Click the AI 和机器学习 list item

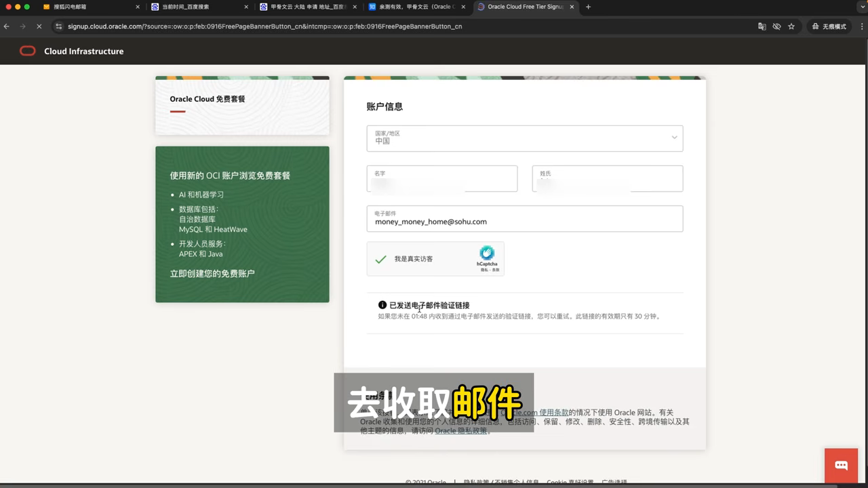[201, 195]
